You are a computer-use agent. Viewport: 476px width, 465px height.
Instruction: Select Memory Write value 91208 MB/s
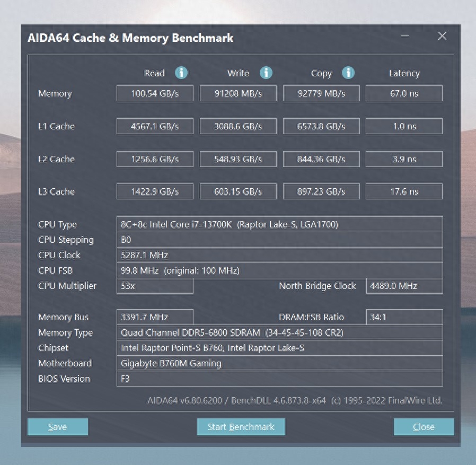click(x=238, y=93)
